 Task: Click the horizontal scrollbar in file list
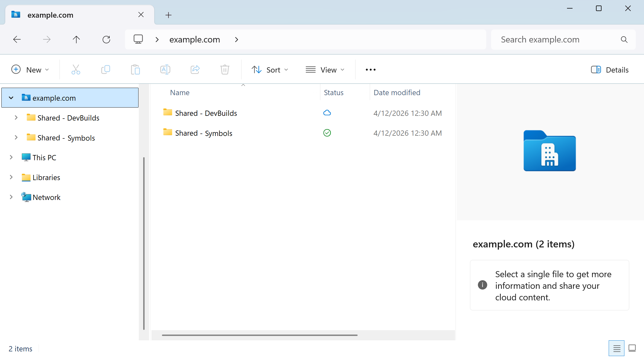pos(259,335)
